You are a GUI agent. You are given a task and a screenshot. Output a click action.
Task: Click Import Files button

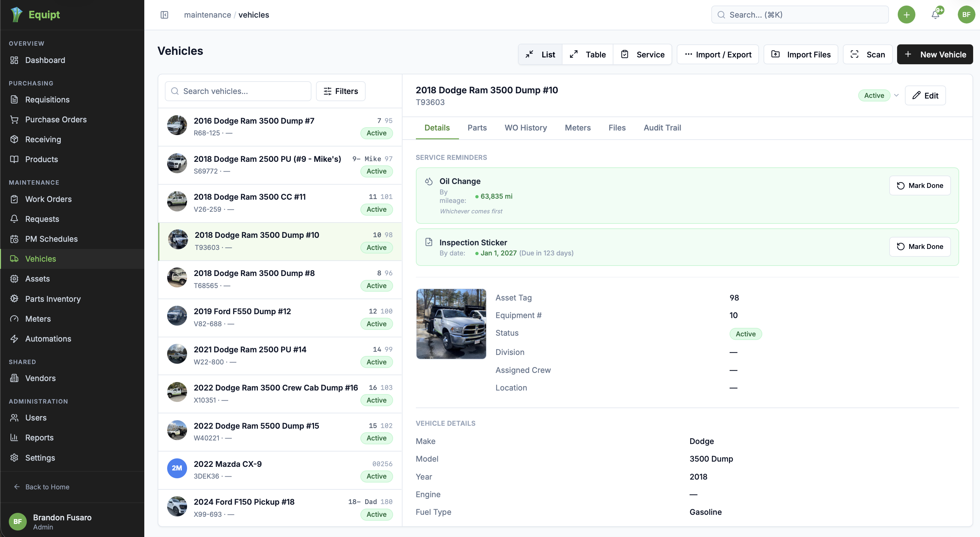click(801, 54)
